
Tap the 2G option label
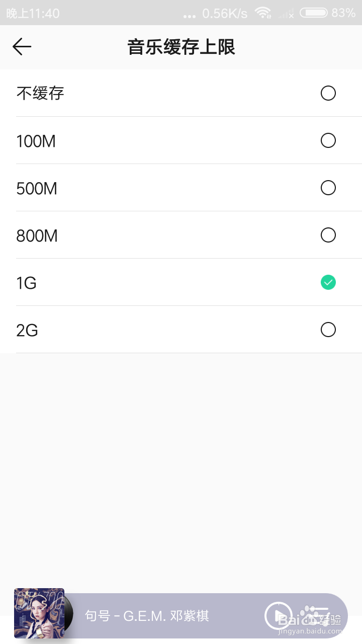[x=27, y=330]
